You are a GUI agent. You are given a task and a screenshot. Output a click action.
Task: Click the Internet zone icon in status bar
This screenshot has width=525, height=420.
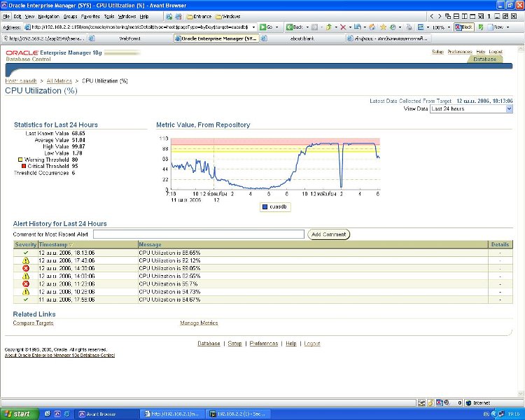point(469,403)
